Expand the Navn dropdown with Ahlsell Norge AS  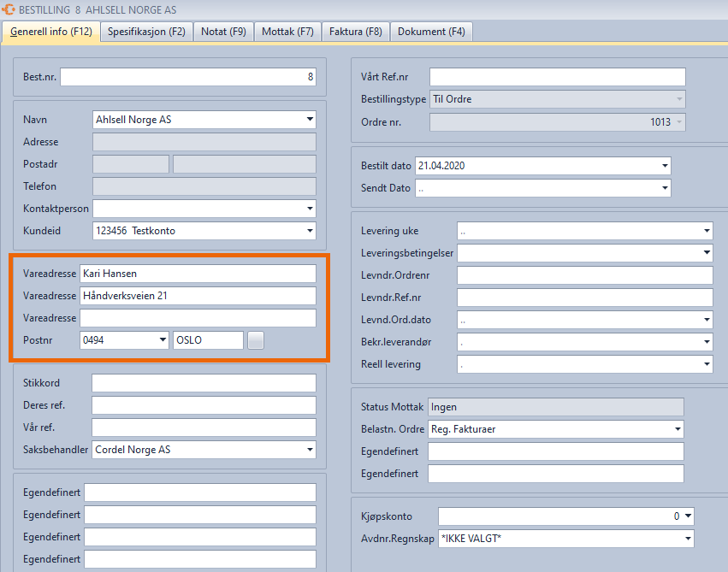click(309, 120)
